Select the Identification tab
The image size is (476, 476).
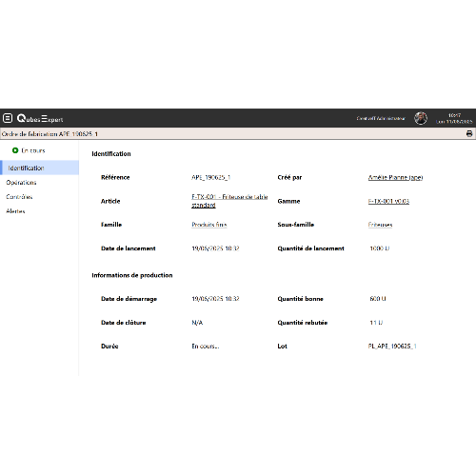coord(39,168)
